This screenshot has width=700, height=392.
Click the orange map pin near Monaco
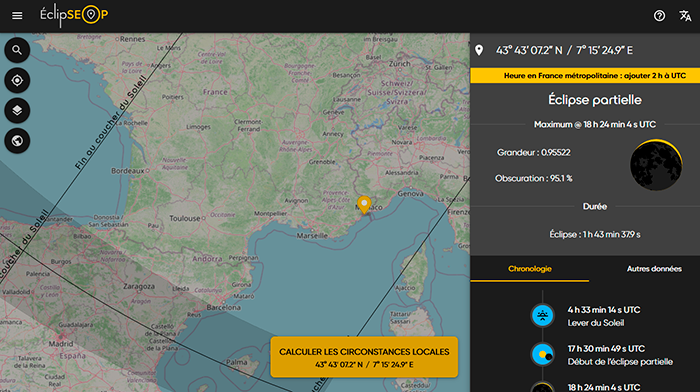364,205
